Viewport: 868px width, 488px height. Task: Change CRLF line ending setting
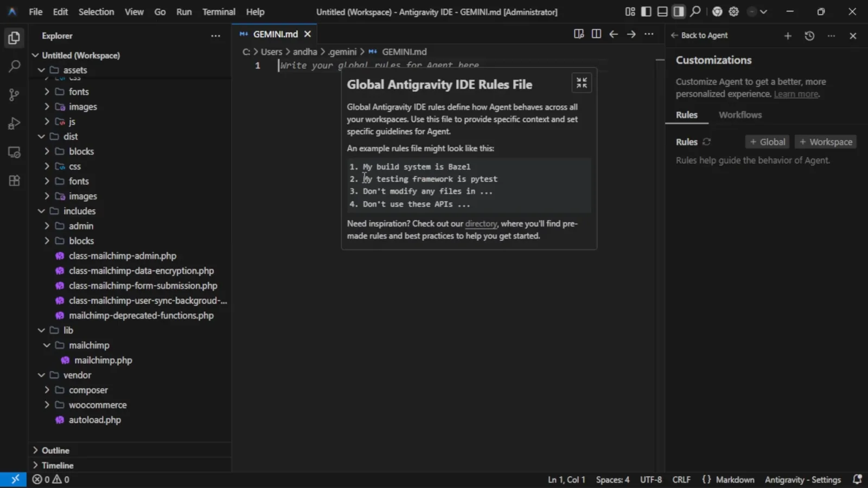tap(681, 479)
